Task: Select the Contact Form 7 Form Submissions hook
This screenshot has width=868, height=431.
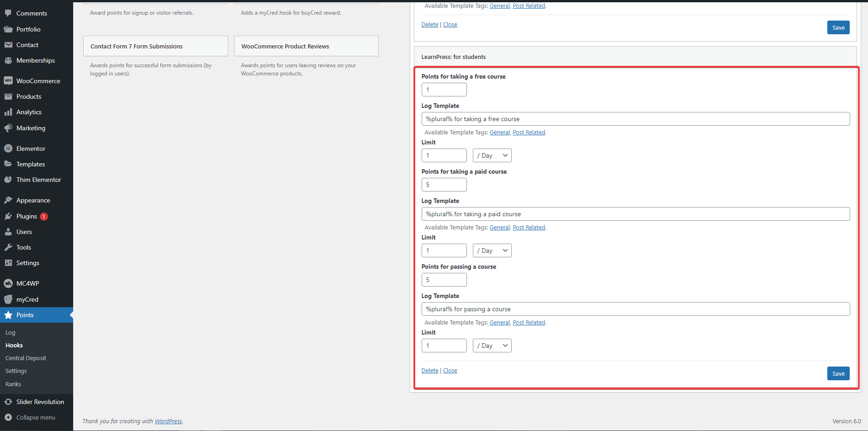Action: tap(155, 46)
